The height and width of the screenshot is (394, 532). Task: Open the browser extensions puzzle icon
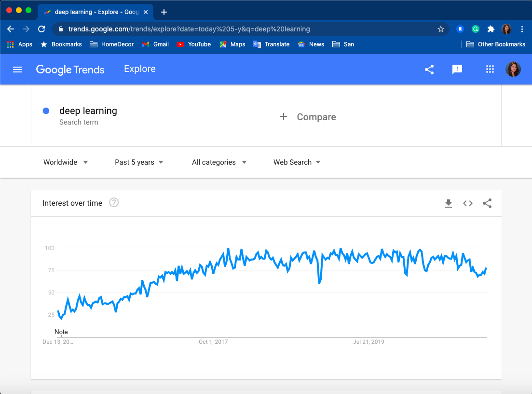tap(491, 29)
